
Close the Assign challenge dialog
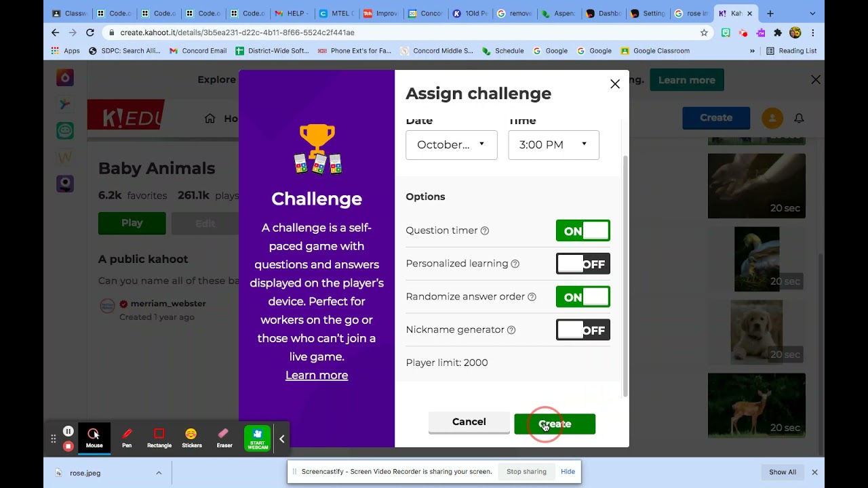click(615, 84)
